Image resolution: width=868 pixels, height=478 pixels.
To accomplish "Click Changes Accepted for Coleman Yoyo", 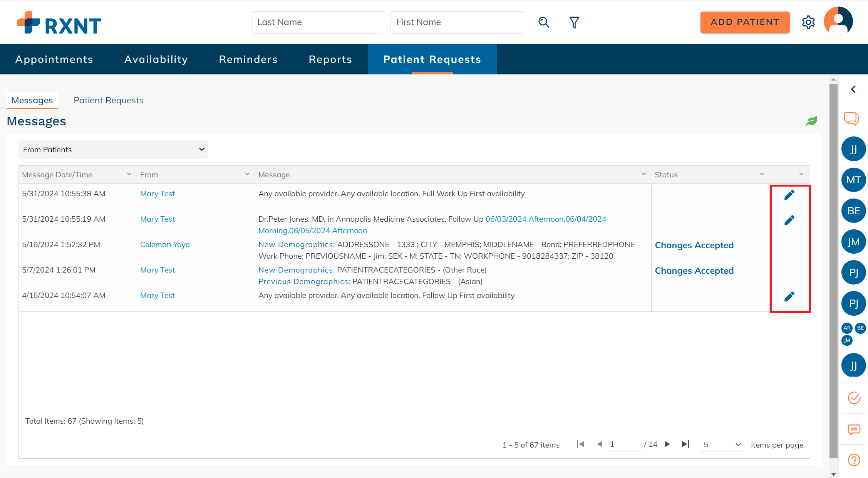I will 694,245.
